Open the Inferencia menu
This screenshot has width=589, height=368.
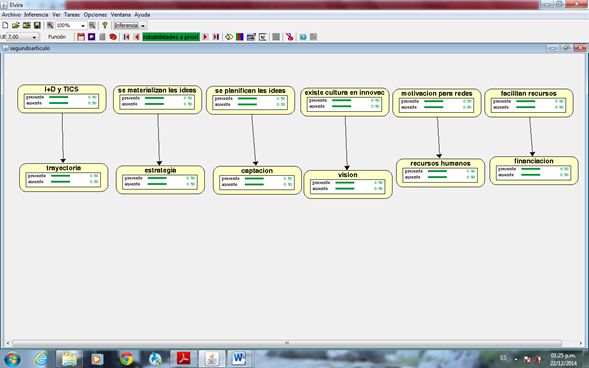click(x=36, y=15)
